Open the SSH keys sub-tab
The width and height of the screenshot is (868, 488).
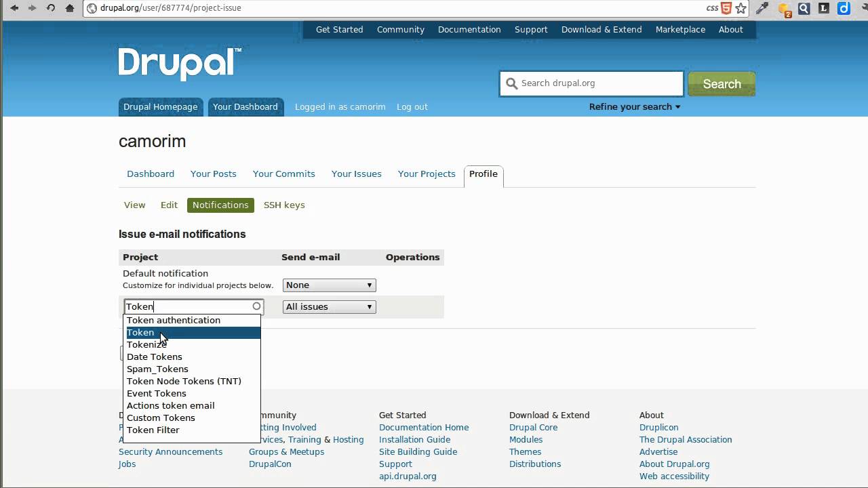(284, 205)
